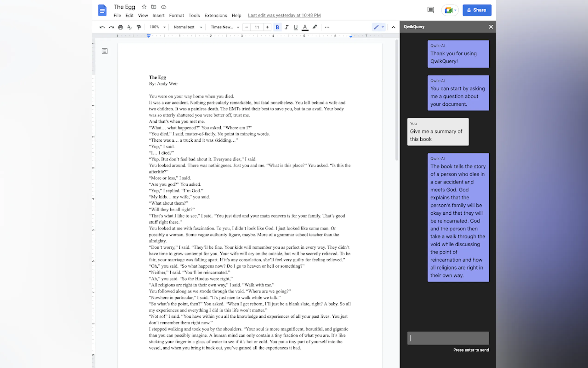Open the Format menu
588x368 pixels.
pyautogui.click(x=176, y=15)
